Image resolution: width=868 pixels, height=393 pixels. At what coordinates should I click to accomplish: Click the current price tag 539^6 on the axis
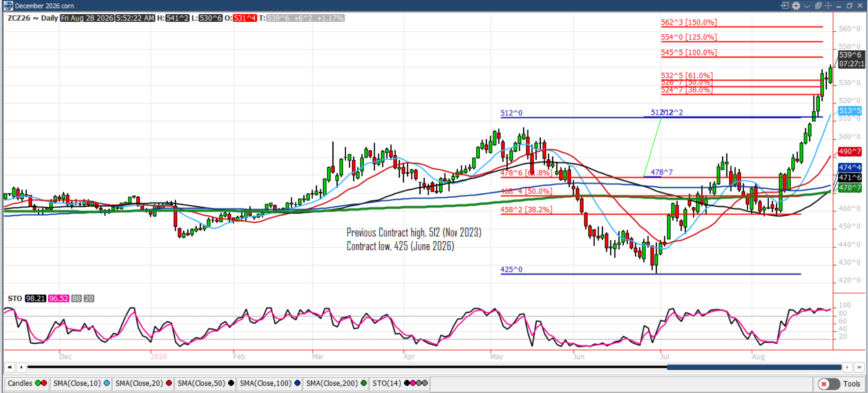pos(851,55)
